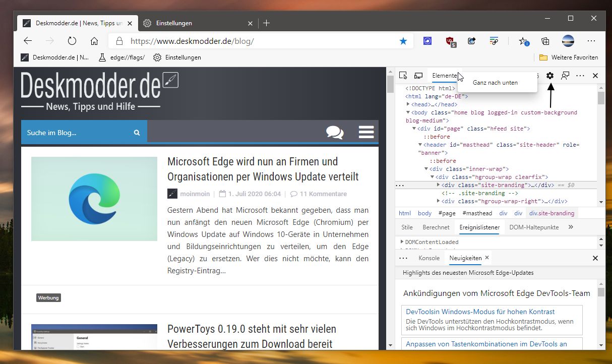Screen dimensions: 612x364
Task: Toggle device emulation in DevTools
Action: coord(418,76)
